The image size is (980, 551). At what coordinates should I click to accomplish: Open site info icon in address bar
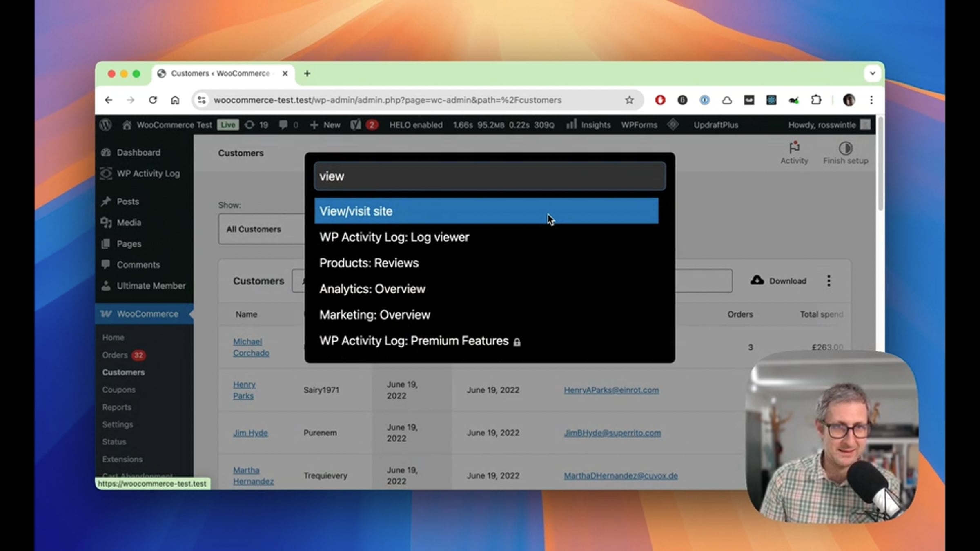202,100
